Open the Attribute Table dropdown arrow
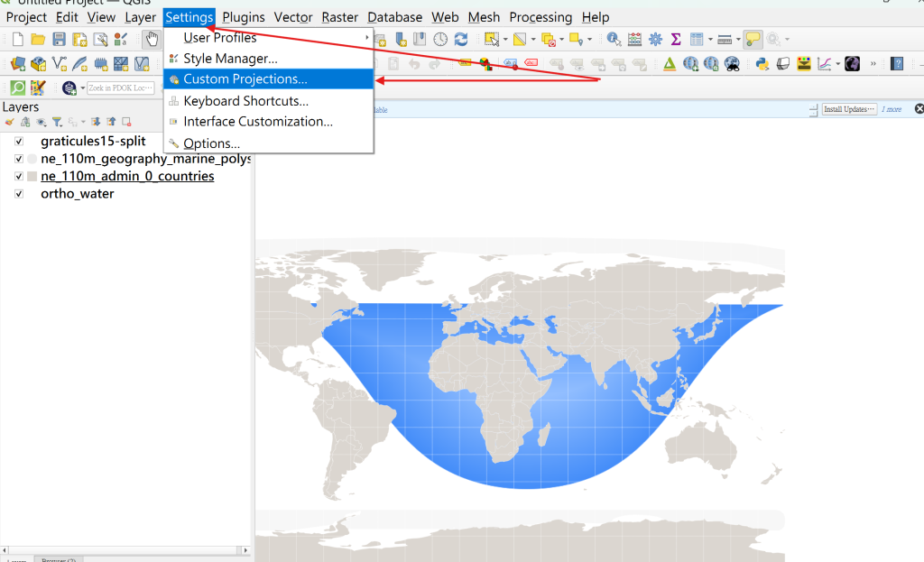 click(x=710, y=40)
